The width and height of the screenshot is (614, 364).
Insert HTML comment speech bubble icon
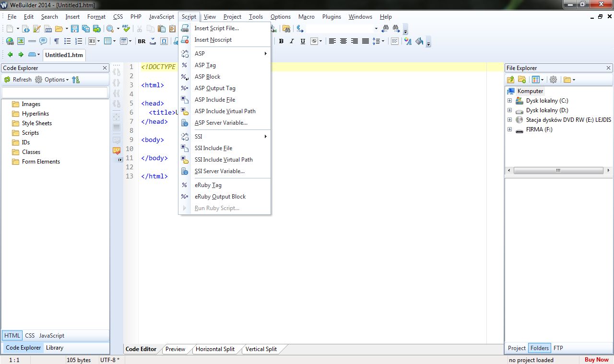[x=43, y=41]
